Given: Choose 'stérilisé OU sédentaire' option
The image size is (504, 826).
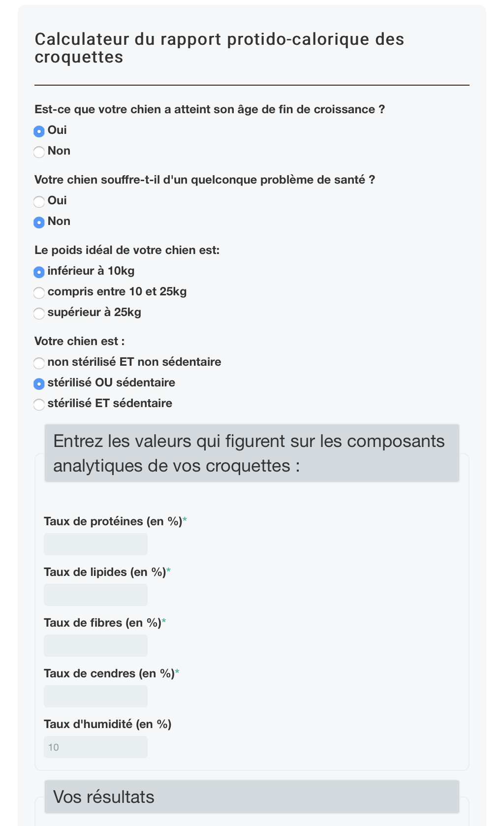Looking at the screenshot, I should [39, 384].
